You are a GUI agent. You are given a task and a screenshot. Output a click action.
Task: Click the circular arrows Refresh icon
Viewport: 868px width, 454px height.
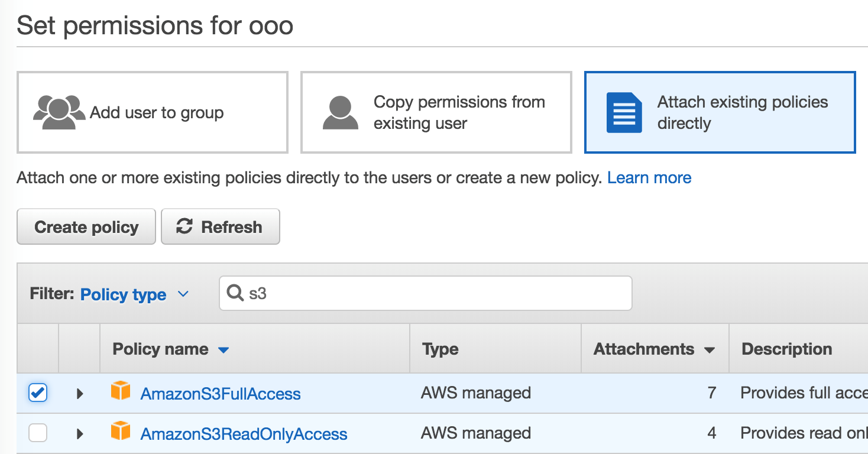tap(184, 226)
